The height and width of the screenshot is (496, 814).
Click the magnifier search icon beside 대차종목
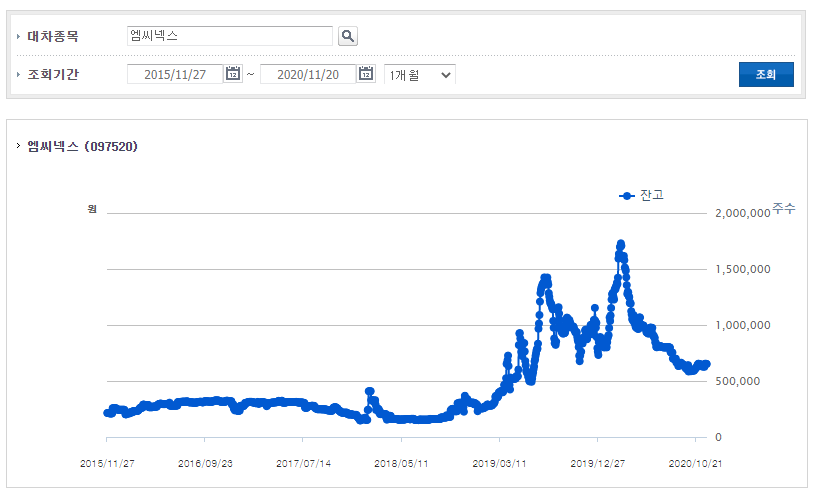pos(348,36)
